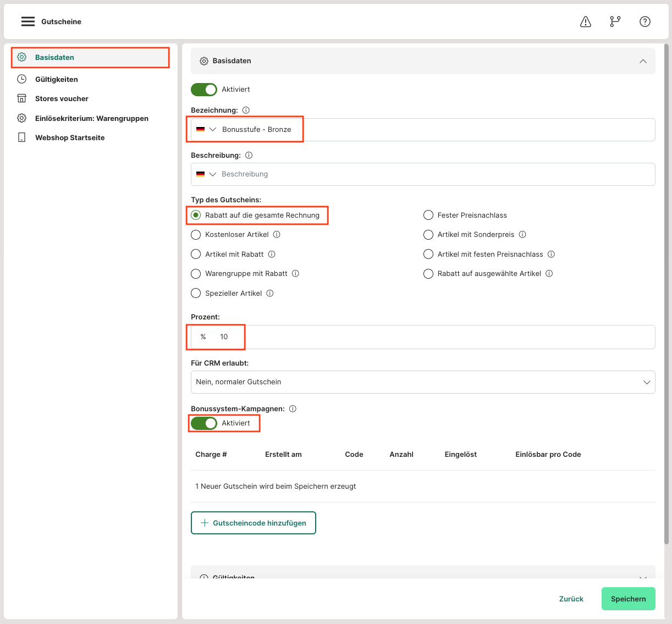The width and height of the screenshot is (672, 624).
Task: Collapse the Basisdaten section
Action: pos(642,61)
